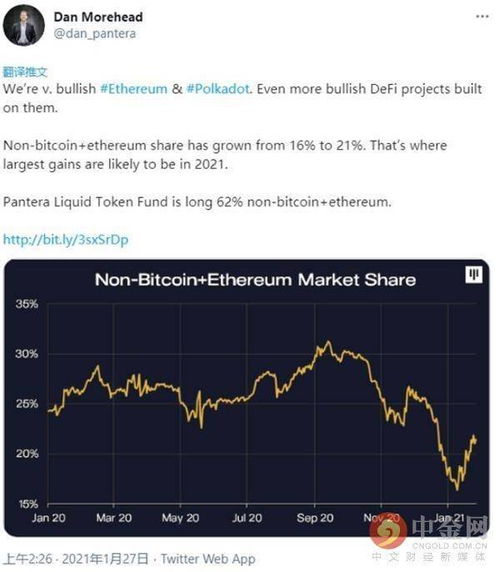
Task: Click the chart peak near Sep 20
Action: click(x=329, y=342)
